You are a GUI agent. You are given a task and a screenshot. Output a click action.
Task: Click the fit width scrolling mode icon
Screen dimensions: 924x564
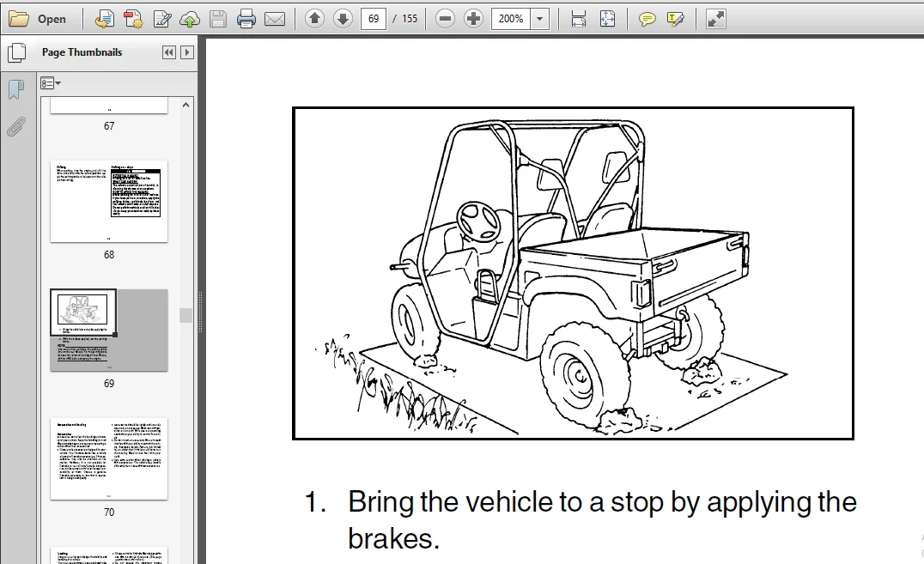click(x=579, y=19)
